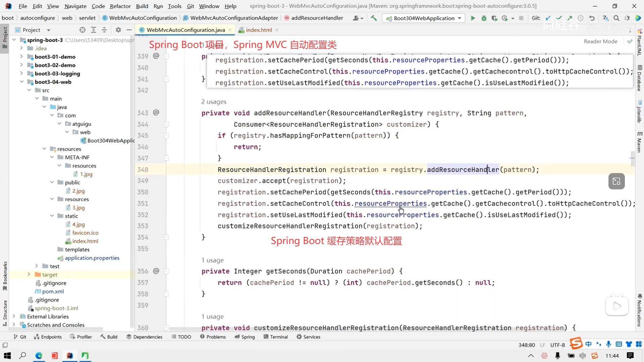Click the Git commit checkmark icon
The height and width of the screenshot is (362, 644).
[x=559, y=18]
